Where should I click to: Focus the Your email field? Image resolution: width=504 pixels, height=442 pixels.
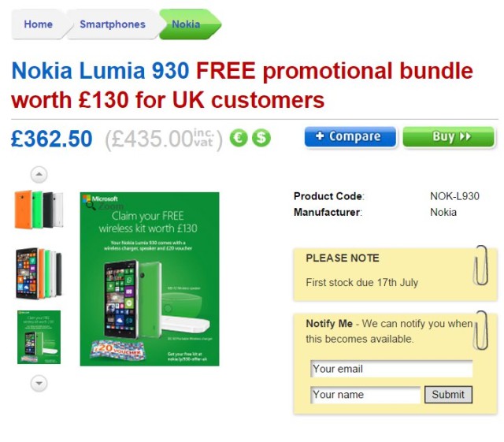[x=391, y=369]
